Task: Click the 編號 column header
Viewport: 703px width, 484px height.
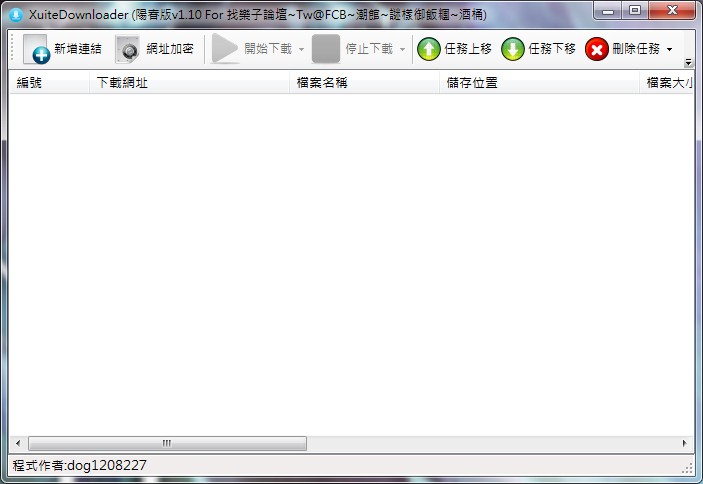Action: (x=49, y=82)
